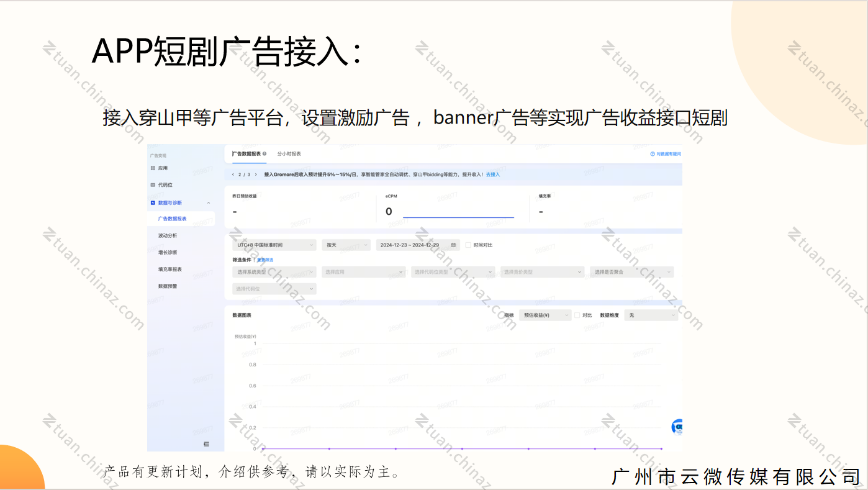Click the 应用 grid icon
This screenshot has height=490, width=868.
(x=153, y=168)
